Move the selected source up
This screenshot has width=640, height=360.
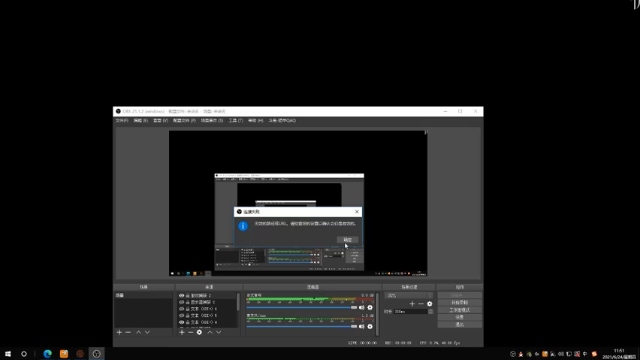(210, 332)
